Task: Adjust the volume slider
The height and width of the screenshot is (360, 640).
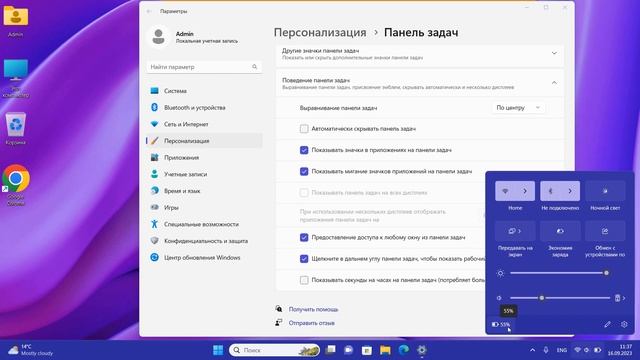Action: coord(560,298)
